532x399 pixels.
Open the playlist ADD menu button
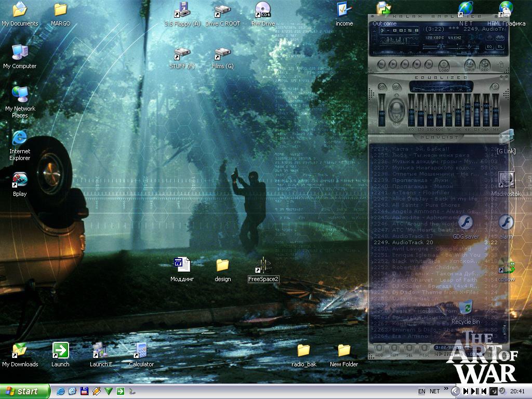pyautogui.click(x=379, y=350)
